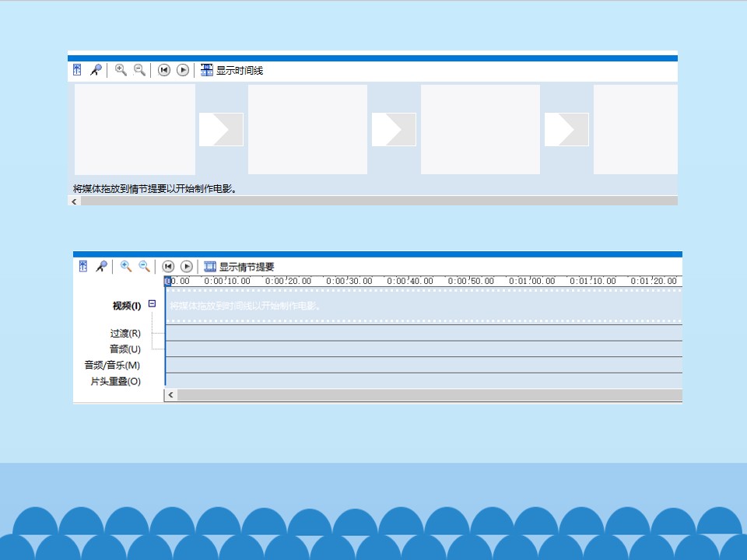
Task: Click the storyboard horizontal scrollbar track
Action: point(379,201)
